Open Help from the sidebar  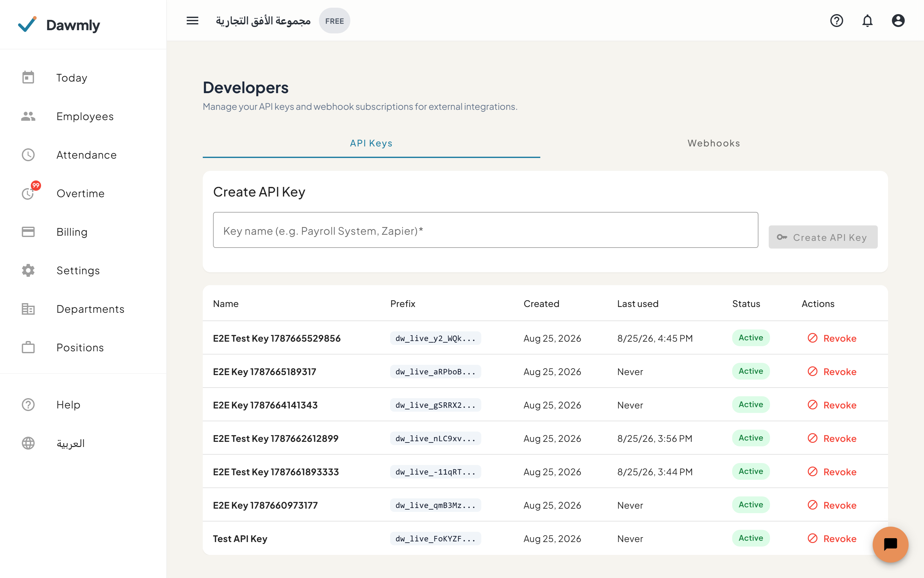click(x=68, y=405)
